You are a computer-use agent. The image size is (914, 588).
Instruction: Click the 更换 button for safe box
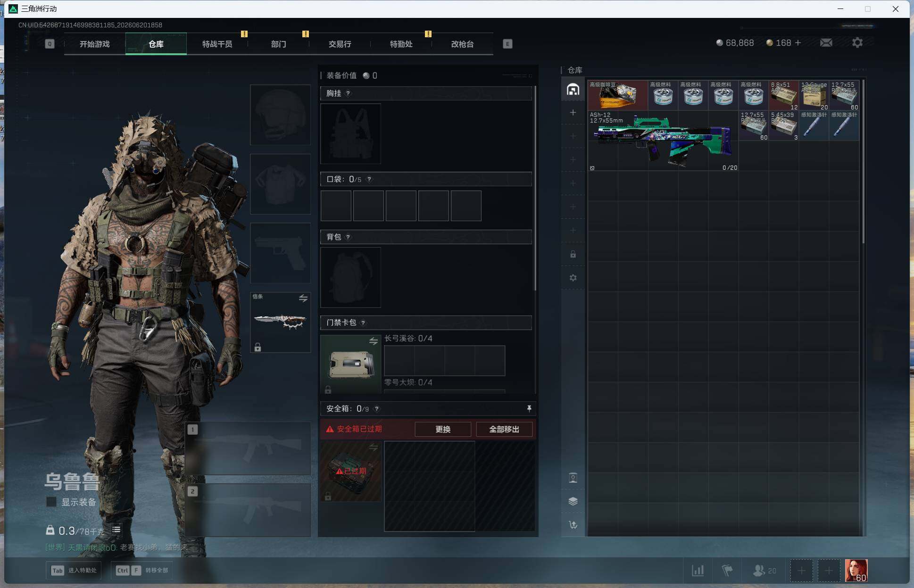(x=443, y=429)
